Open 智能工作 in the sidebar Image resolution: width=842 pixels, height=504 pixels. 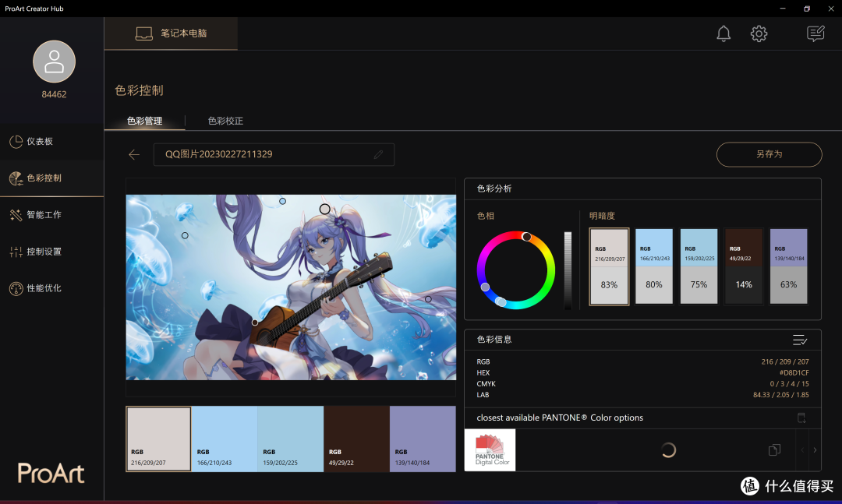(x=52, y=215)
